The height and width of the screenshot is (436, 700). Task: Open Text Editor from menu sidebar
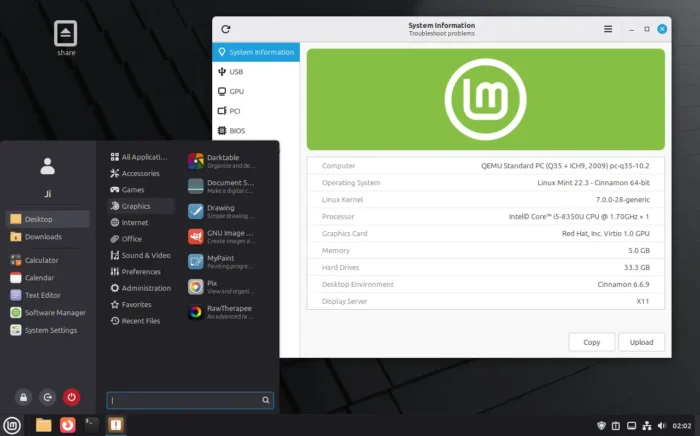[x=47, y=295]
